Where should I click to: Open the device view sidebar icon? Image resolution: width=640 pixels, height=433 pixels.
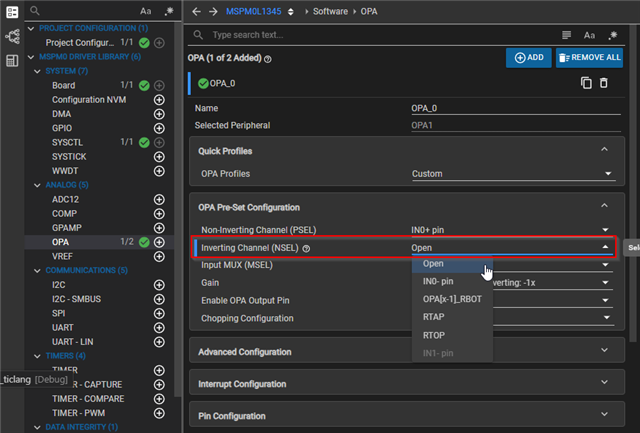(12, 36)
